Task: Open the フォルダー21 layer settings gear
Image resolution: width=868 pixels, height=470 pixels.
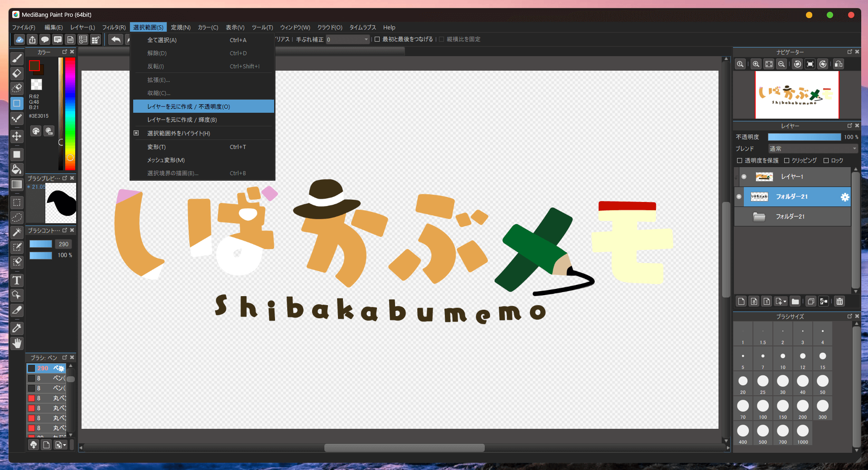Action: pyautogui.click(x=845, y=197)
